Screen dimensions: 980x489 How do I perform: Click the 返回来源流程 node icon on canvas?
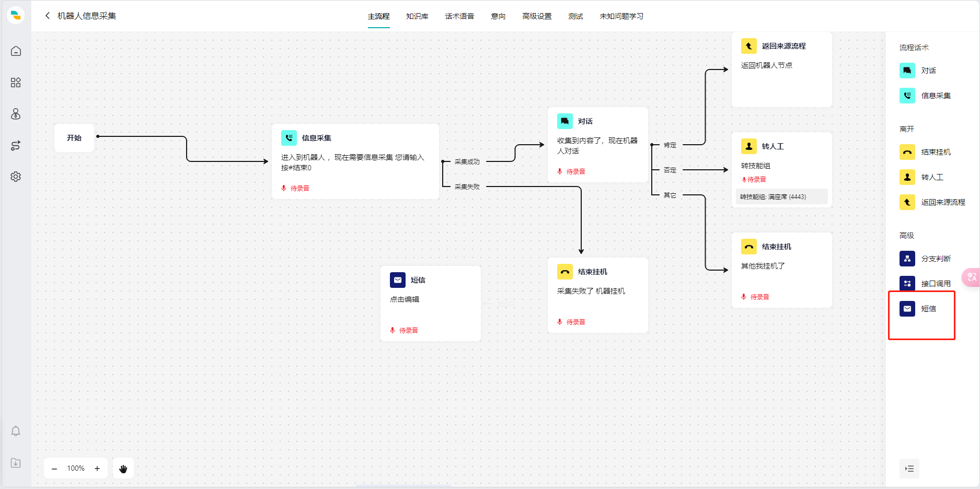749,46
